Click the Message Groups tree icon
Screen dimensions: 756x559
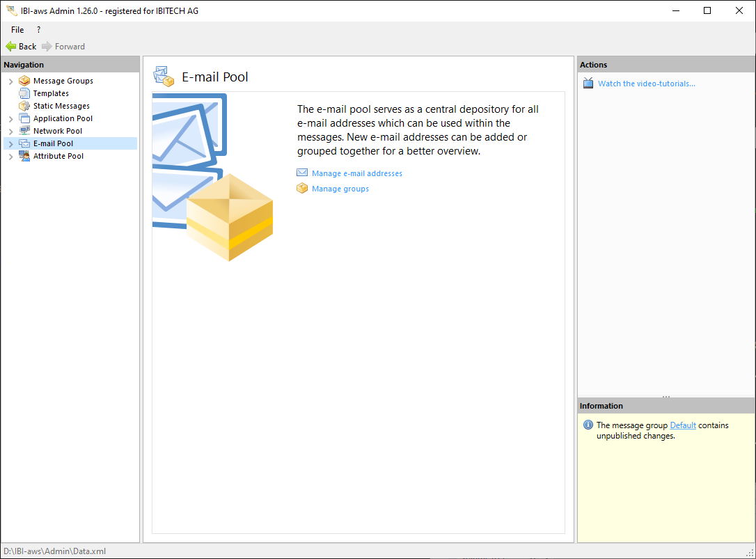click(24, 81)
